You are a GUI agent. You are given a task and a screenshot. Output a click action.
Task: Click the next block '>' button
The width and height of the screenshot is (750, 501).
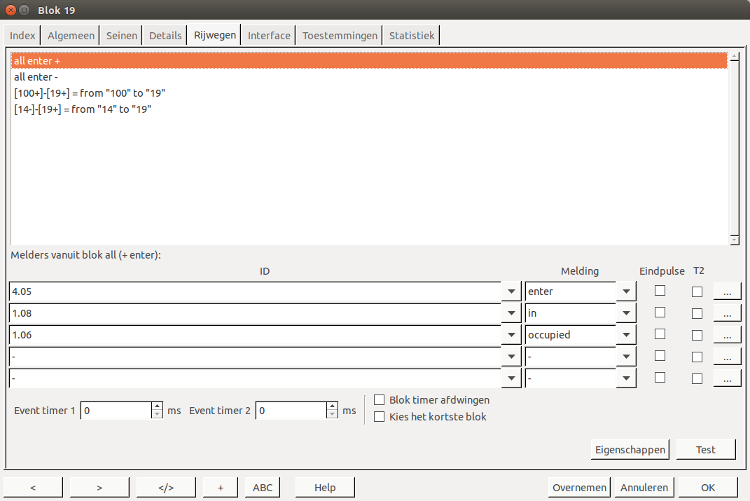[x=99, y=487]
